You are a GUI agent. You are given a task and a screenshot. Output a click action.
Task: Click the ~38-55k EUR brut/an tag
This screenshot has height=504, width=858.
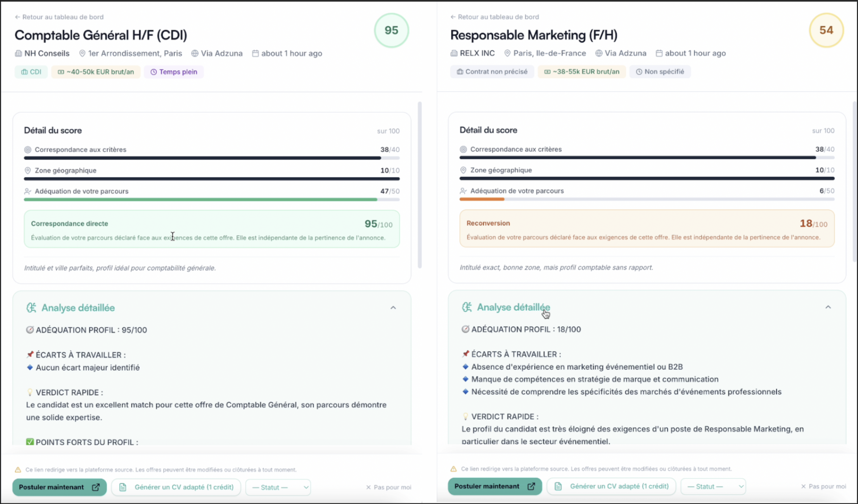point(582,71)
